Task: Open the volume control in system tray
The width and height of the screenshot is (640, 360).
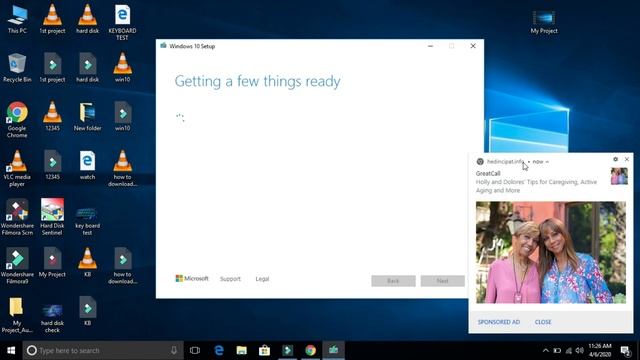Action: point(579,350)
